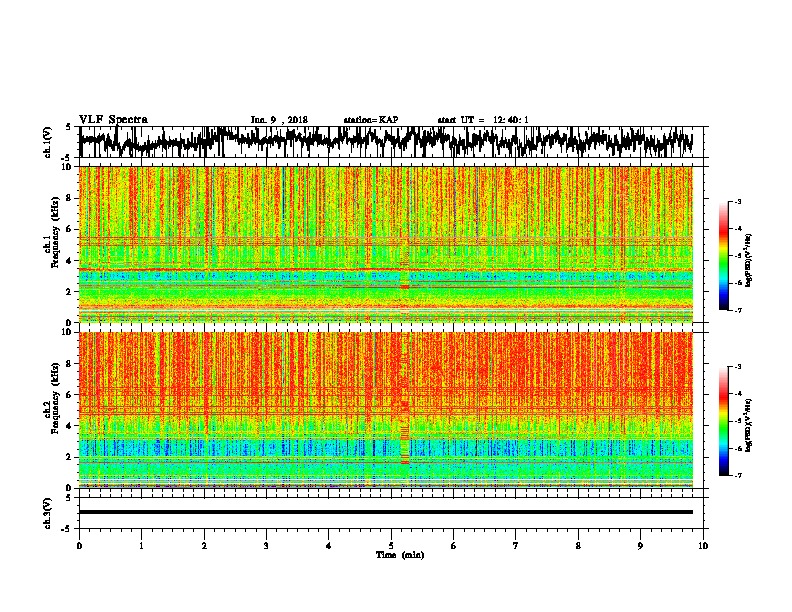This screenshot has height=612, width=792.
Task: Click the date "Jan. 9, 2018" text
Action: click(279, 120)
